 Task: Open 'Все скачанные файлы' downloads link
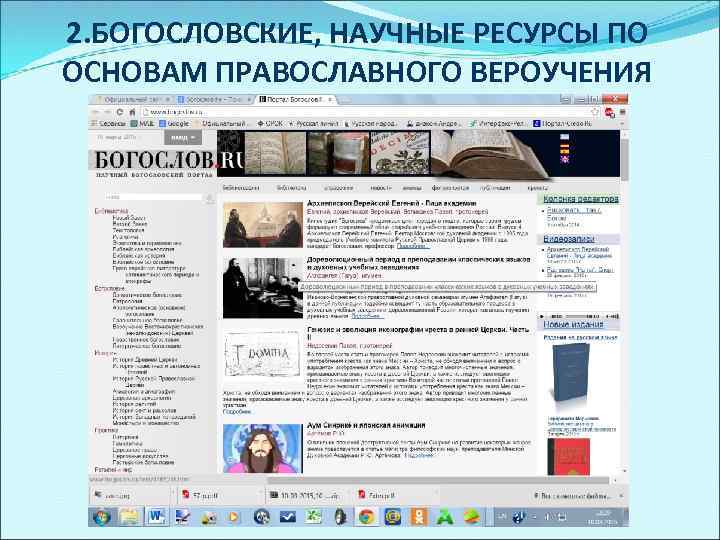click(x=572, y=496)
